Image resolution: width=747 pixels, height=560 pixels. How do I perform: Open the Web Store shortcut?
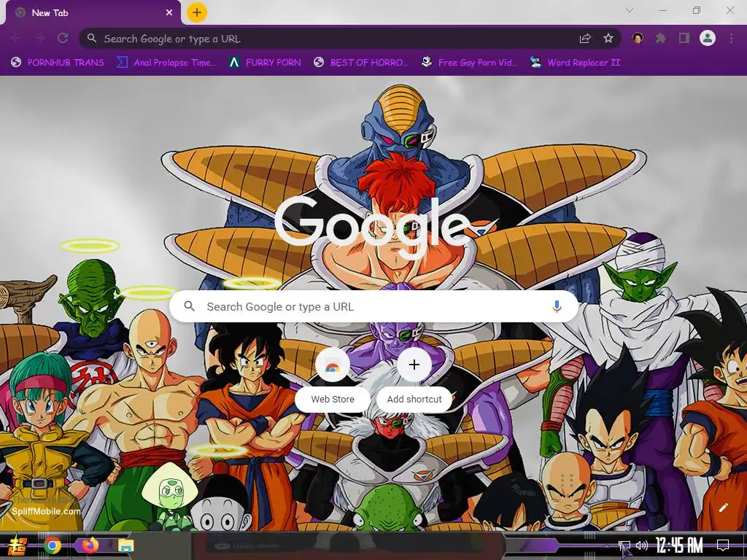tap(333, 379)
